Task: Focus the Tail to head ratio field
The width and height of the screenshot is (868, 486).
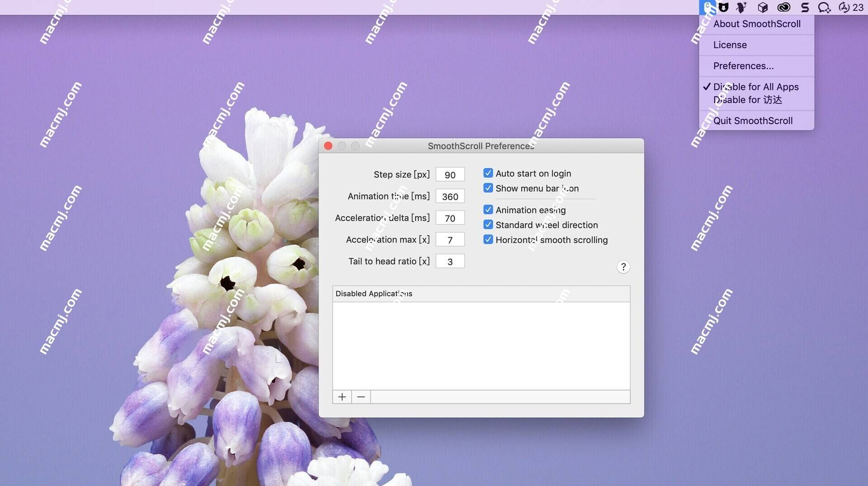Action: 450,262
